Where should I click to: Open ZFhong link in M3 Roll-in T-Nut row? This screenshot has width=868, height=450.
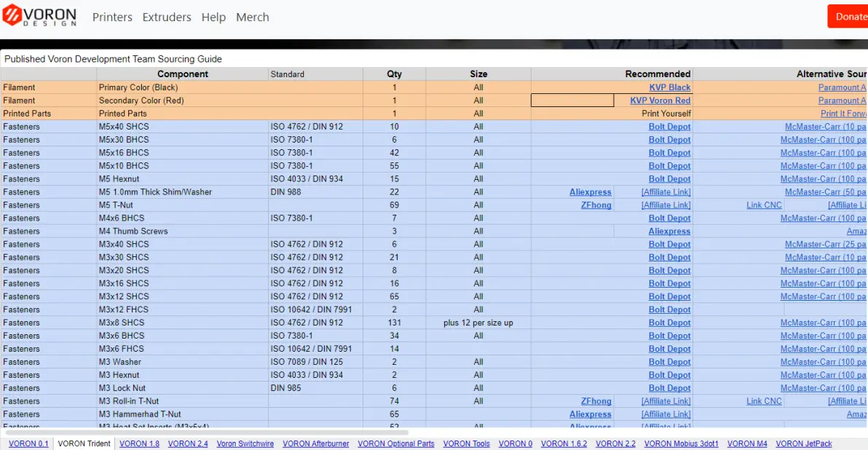tap(596, 401)
